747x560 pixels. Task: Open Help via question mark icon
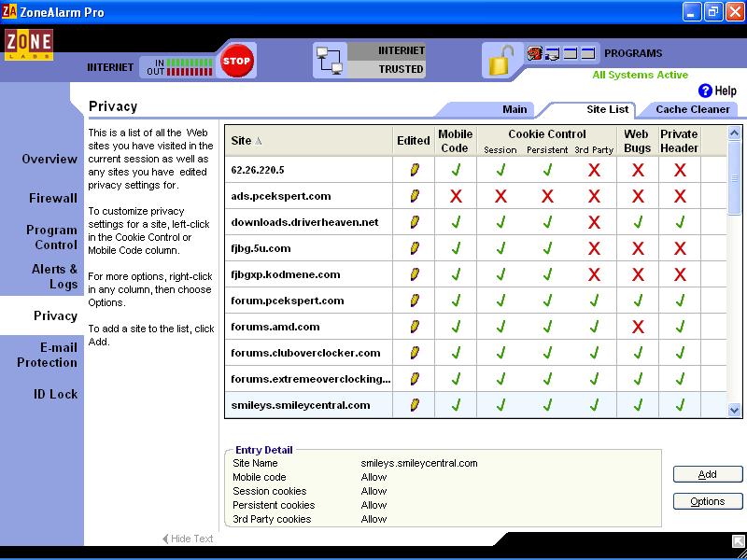click(705, 91)
